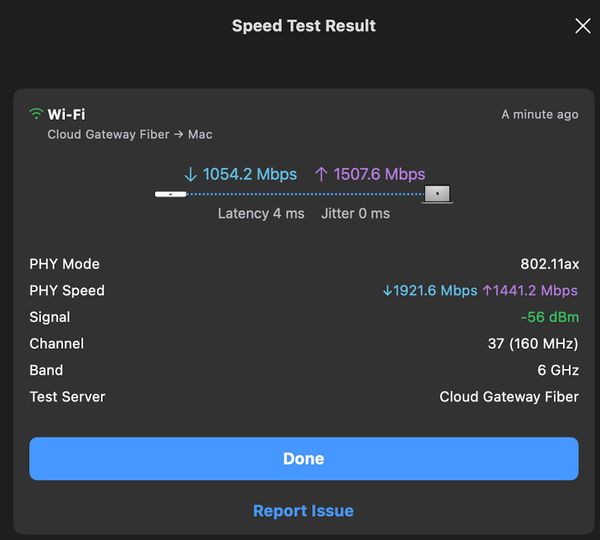Click the 6 GHz band value
The height and width of the screenshot is (540, 600).
click(558, 370)
